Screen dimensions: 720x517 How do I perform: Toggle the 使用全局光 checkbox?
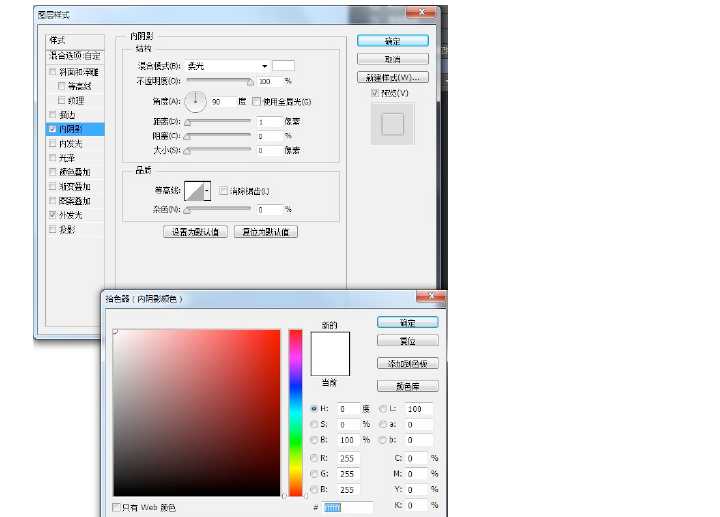tap(257, 102)
